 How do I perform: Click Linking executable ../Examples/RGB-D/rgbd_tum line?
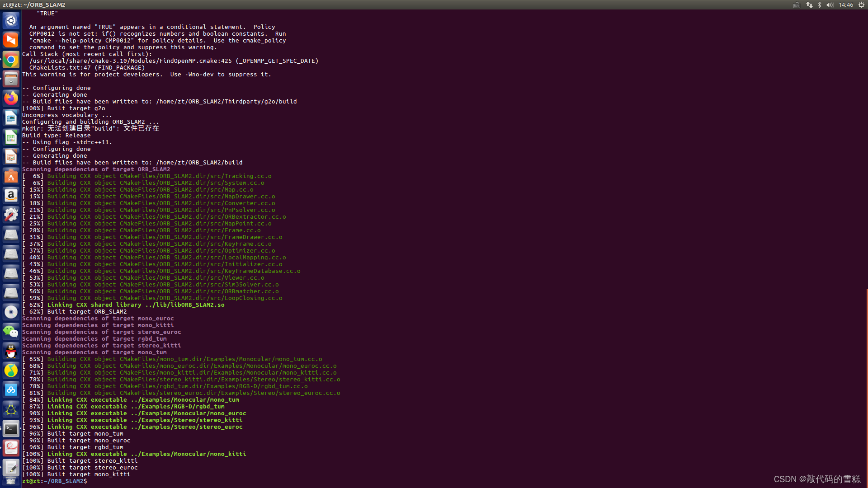tap(123, 407)
